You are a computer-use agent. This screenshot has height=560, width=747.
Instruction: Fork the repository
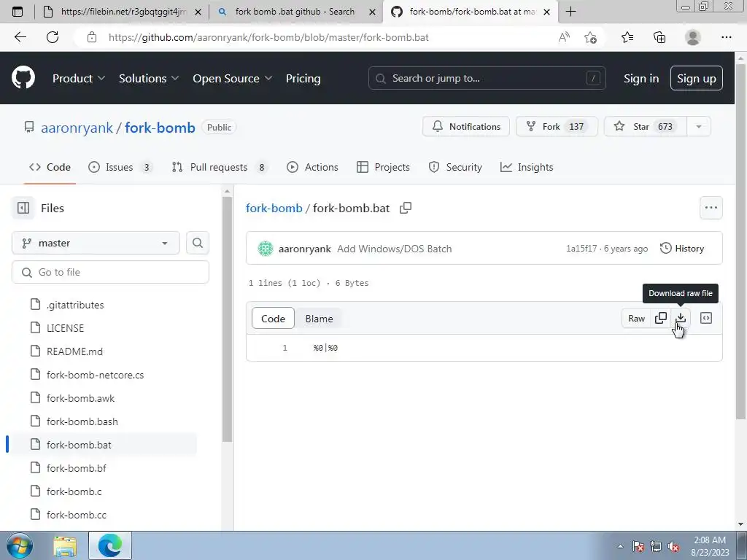click(x=557, y=127)
